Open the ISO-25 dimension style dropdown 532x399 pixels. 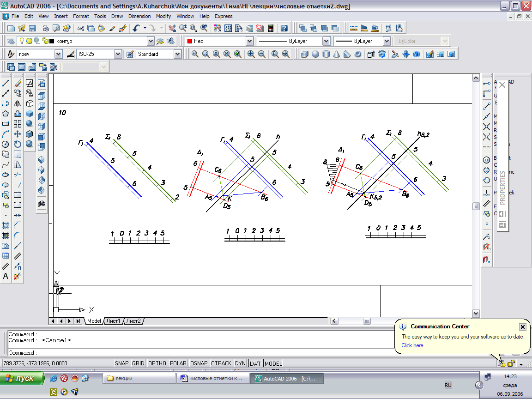point(117,54)
